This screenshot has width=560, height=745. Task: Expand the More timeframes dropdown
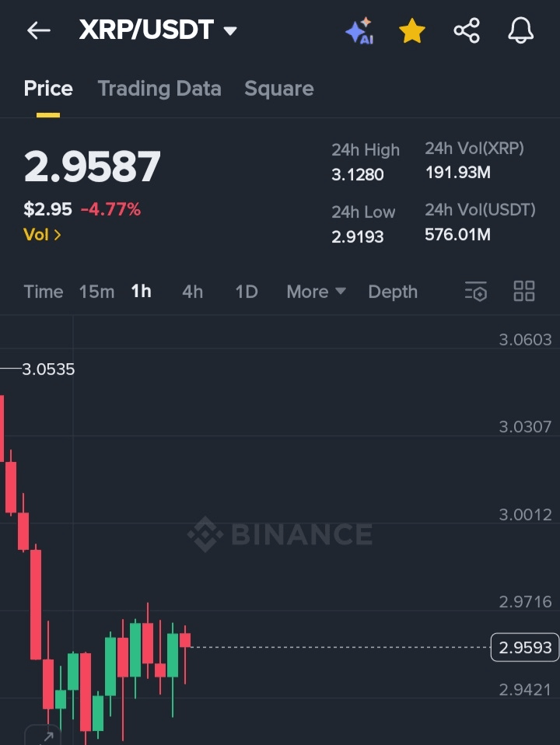click(316, 292)
